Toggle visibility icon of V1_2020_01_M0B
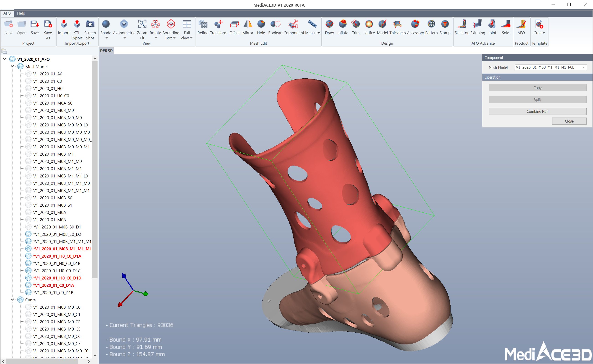Image resolution: width=593 pixels, height=364 pixels. point(28,220)
